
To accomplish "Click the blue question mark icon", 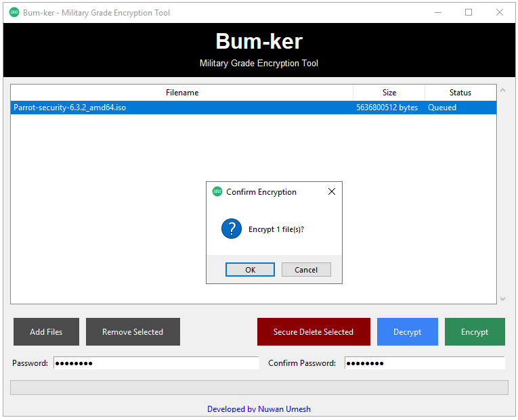I will [x=232, y=229].
